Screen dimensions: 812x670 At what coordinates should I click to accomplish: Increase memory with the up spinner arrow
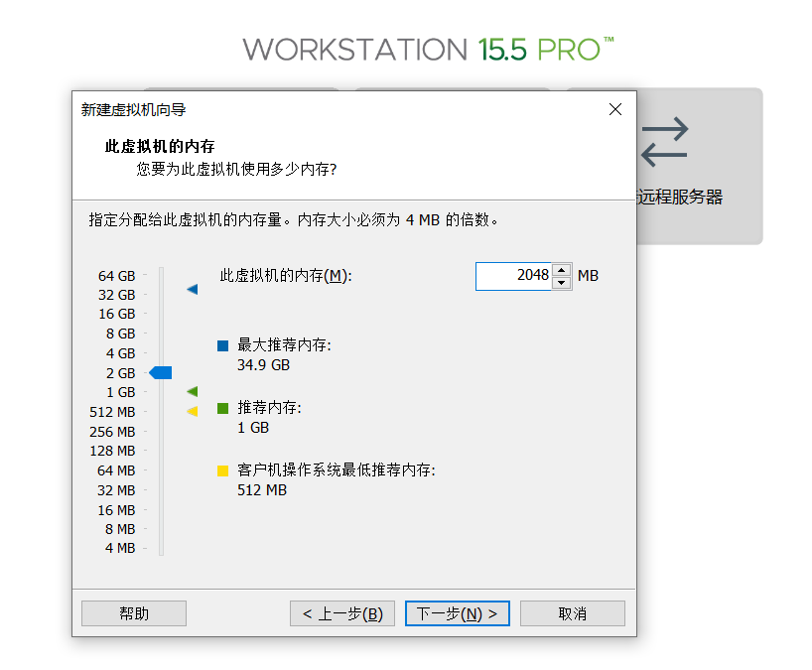pyautogui.click(x=562, y=270)
